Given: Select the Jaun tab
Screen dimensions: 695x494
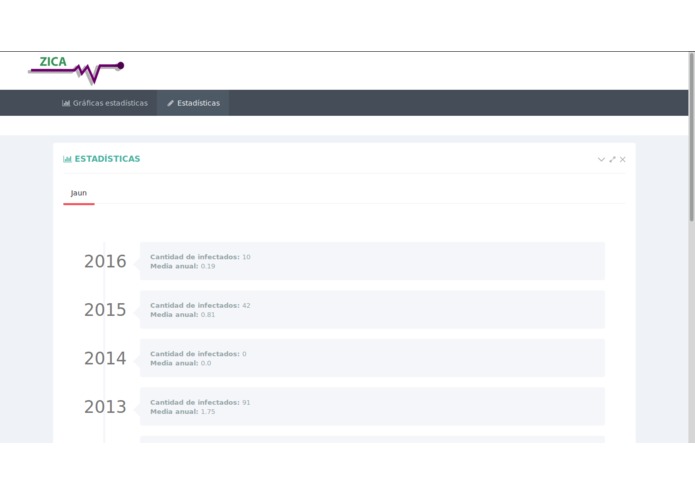Looking at the screenshot, I should coord(79,193).
